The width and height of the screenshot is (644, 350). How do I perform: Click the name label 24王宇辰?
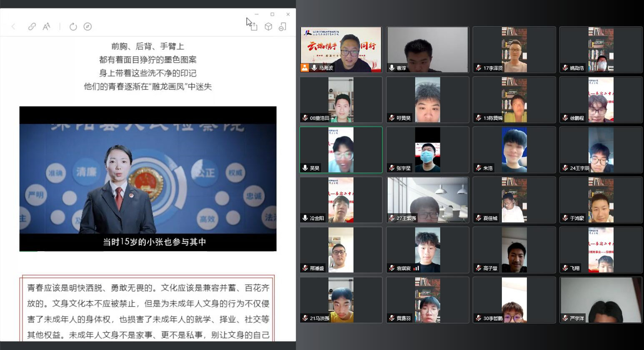coord(580,168)
